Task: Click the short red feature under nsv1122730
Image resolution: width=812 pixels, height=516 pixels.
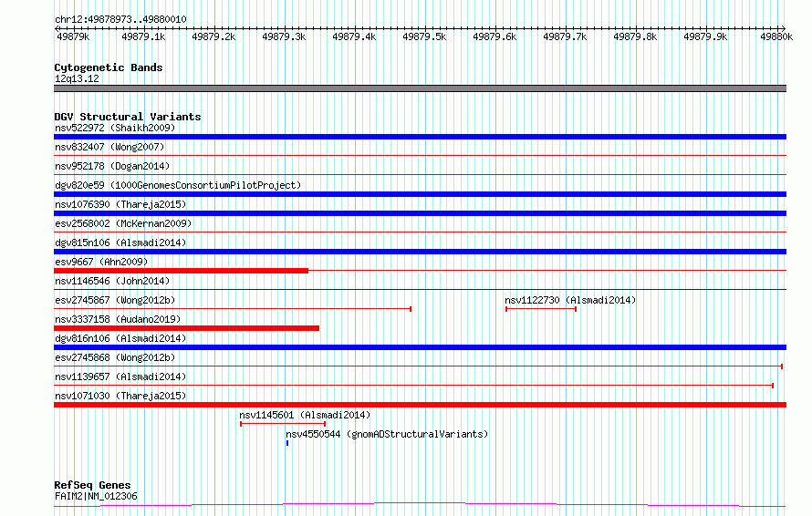Action: click(x=541, y=309)
